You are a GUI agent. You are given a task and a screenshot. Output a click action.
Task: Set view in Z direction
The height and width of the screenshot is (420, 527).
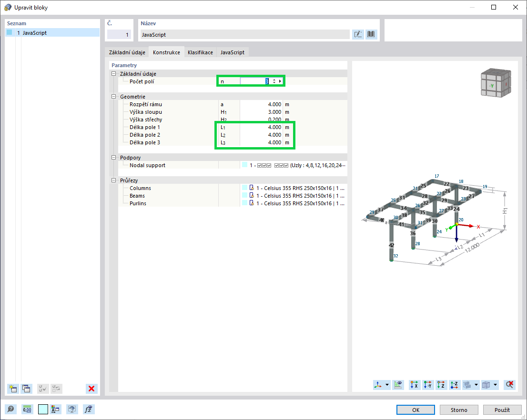(x=441, y=385)
